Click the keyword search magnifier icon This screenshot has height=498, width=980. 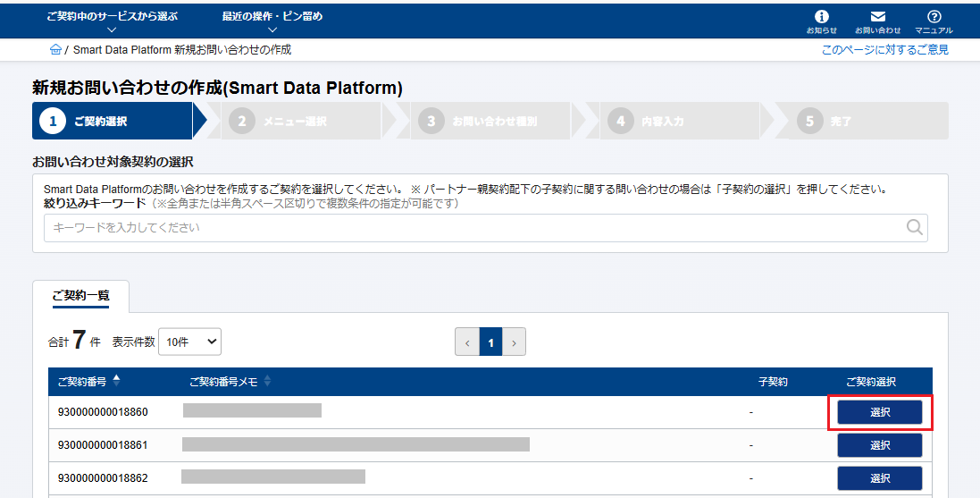click(x=915, y=227)
